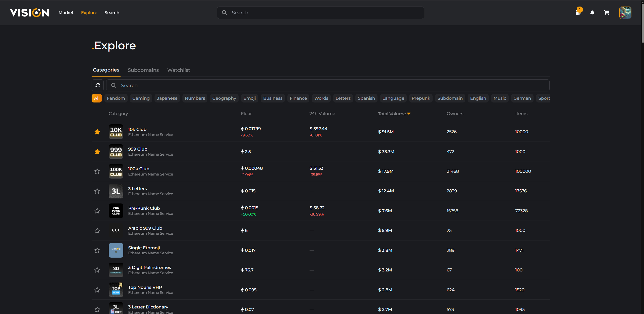
Task: Click the 3 Letters 3L logo
Action: 116,191
